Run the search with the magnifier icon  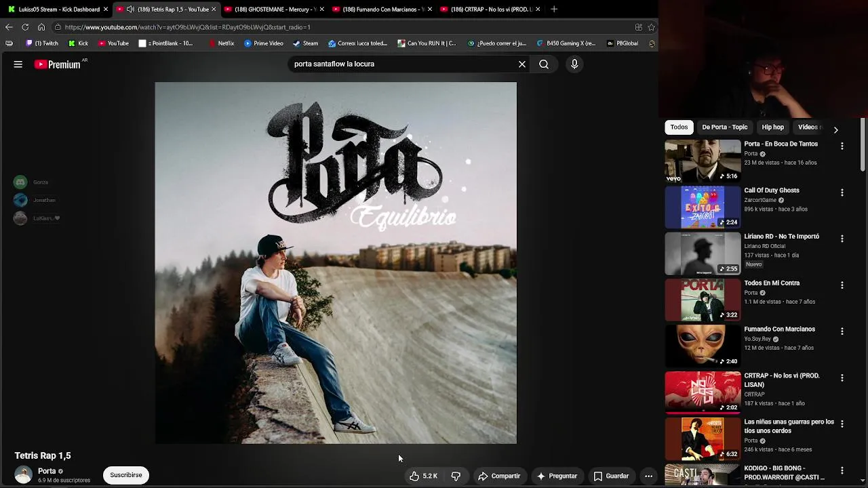pos(544,64)
